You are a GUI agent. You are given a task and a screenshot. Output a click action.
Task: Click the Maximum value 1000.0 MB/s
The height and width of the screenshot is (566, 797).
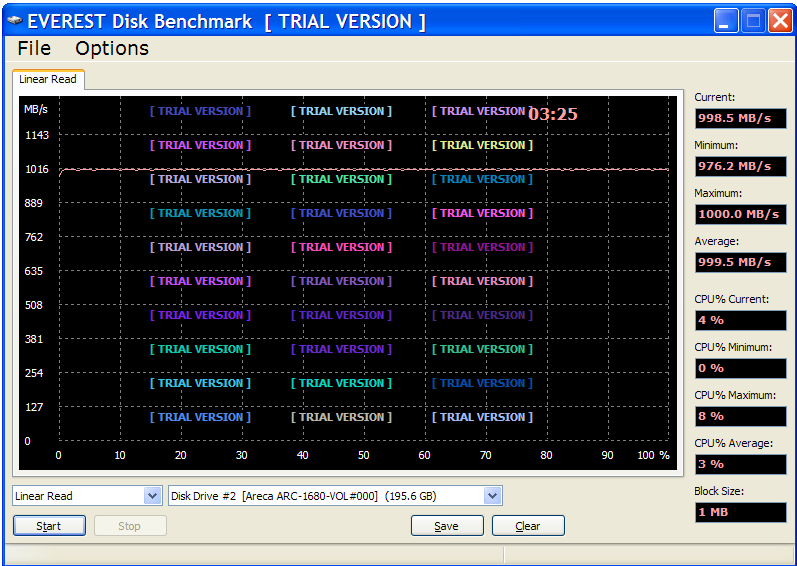pos(741,214)
